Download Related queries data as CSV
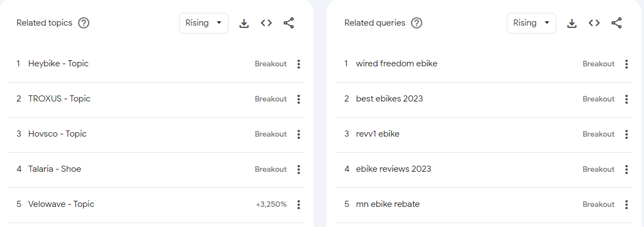 click(x=572, y=23)
